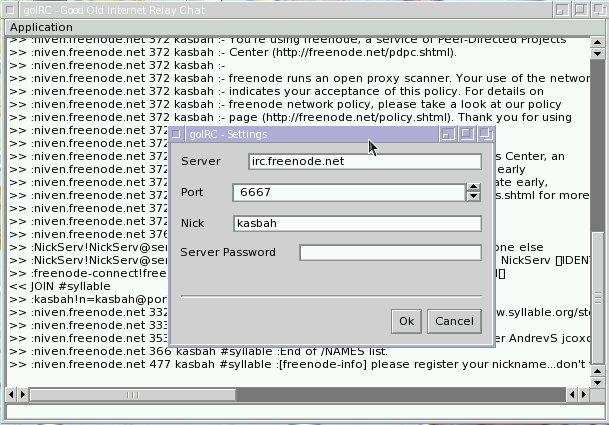Click the right-end right arrow of horizontal scrollbar

click(x=584, y=395)
